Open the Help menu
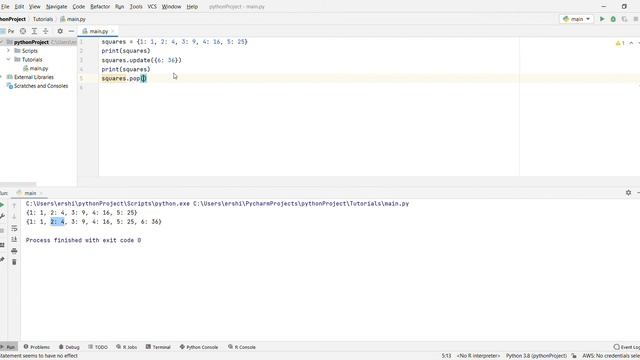The image size is (640, 360). 192,7
